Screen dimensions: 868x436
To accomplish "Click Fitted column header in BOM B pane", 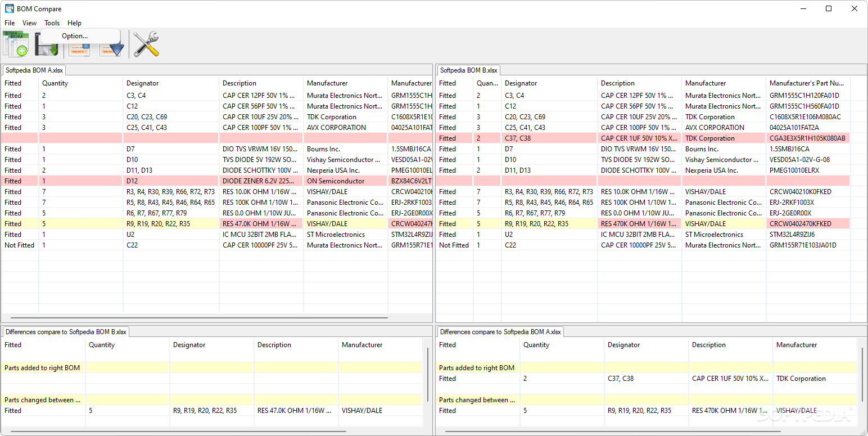I will tap(454, 83).
